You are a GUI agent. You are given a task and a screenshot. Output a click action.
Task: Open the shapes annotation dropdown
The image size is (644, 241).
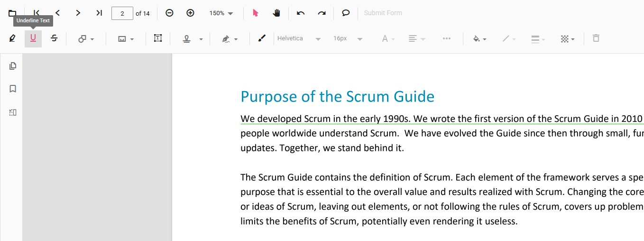click(x=86, y=39)
